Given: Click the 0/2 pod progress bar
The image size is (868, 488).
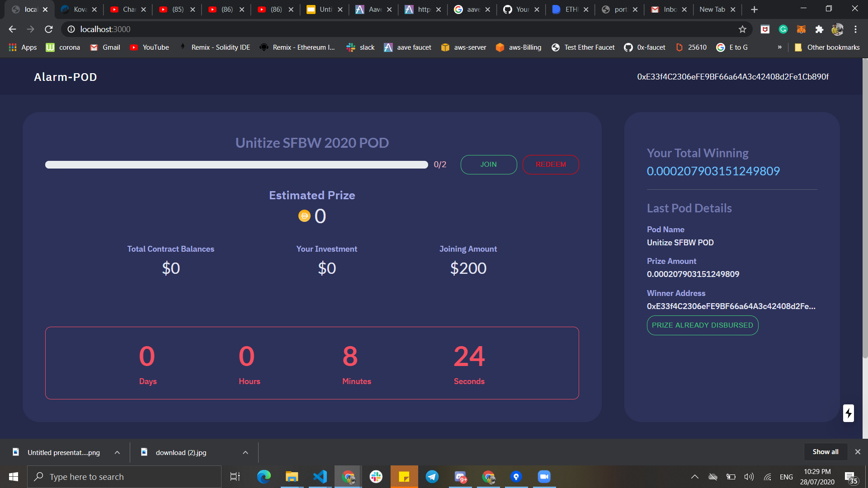Looking at the screenshot, I should pos(236,164).
